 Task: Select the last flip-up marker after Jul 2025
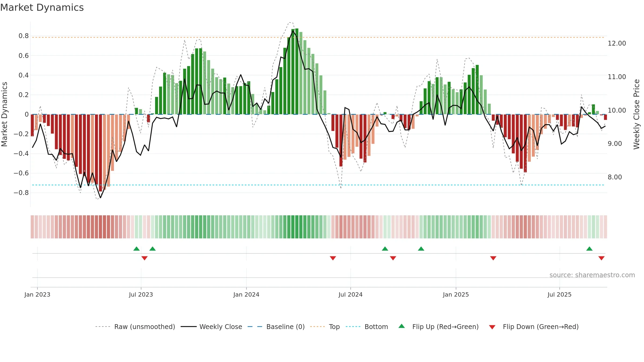click(x=590, y=249)
